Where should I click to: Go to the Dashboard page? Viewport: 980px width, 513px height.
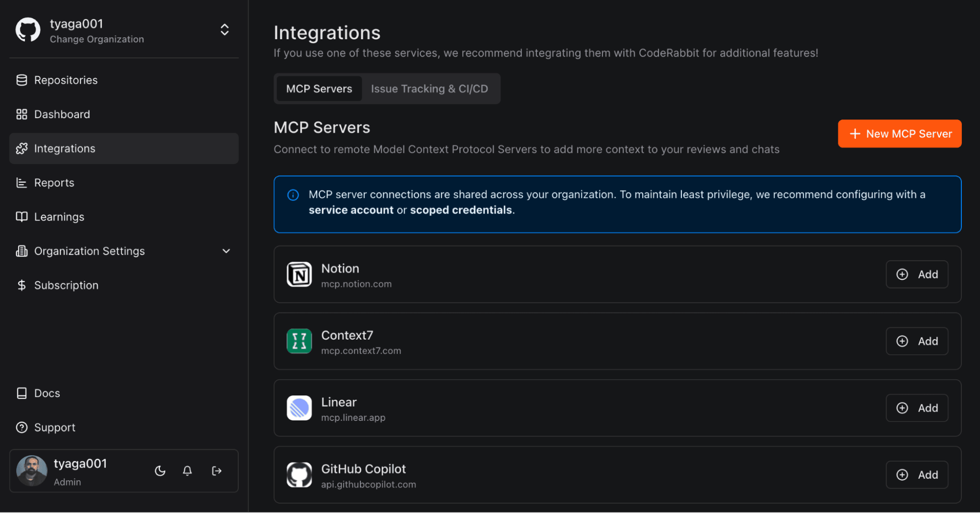[x=62, y=114]
